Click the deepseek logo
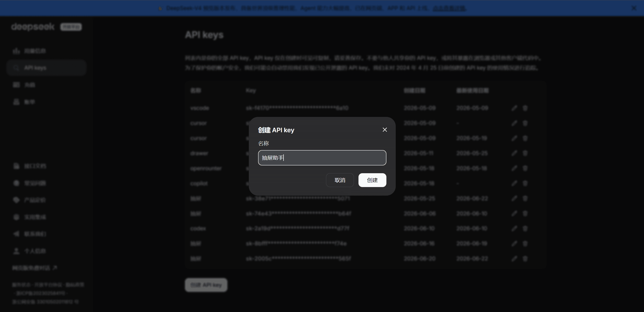This screenshot has height=312, width=644. pos(33,27)
